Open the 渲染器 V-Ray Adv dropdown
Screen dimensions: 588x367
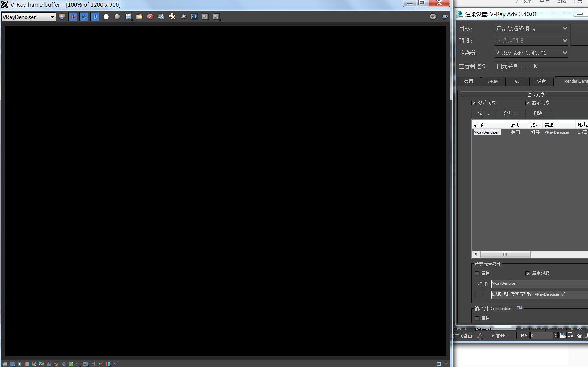(x=531, y=53)
